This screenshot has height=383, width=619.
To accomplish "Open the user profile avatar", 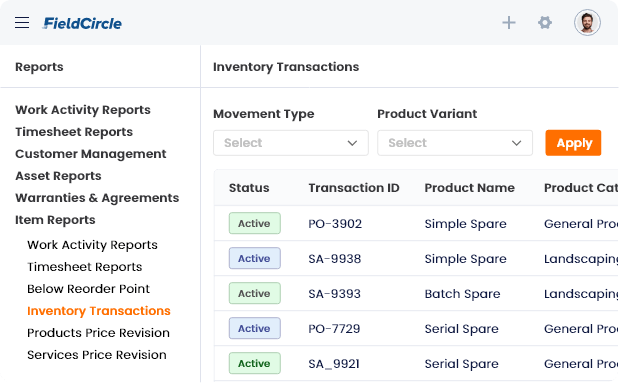I will pos(587,23).
